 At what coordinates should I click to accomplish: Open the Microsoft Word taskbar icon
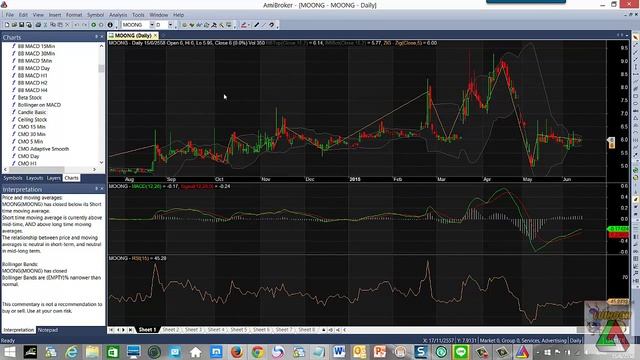click(x=339, y=351)
